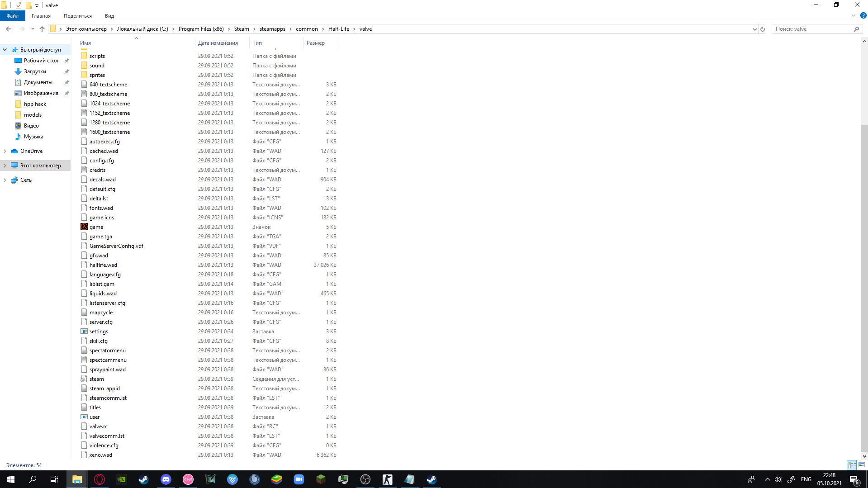Open the Notepad taskbar icon
The height and width of the screenshot is (488, 868).
(410, 479)
